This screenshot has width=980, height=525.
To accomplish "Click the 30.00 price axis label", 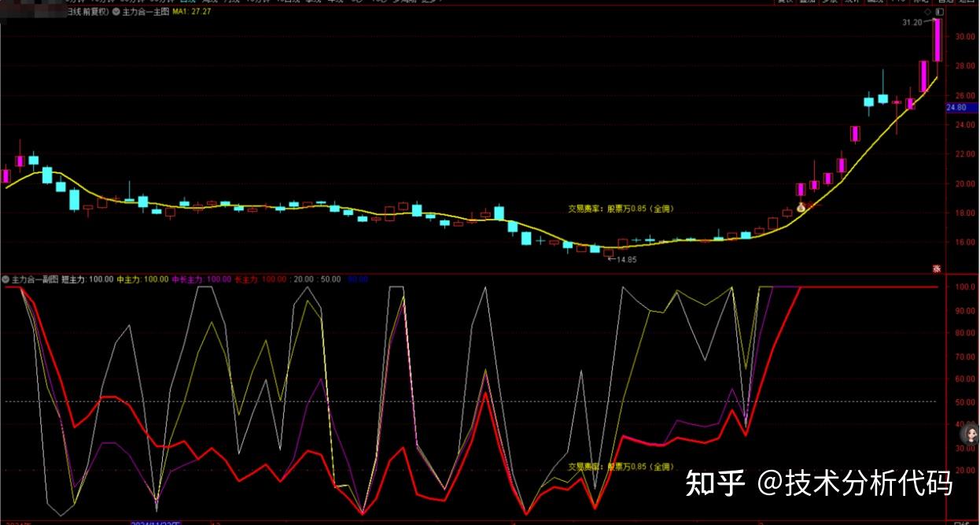I will click(x=964, y=37).
